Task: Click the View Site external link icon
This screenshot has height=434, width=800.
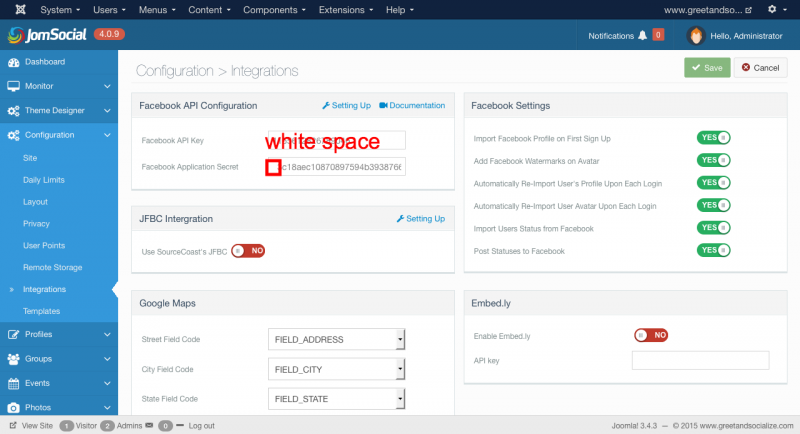Action: [x=13, y=425]
